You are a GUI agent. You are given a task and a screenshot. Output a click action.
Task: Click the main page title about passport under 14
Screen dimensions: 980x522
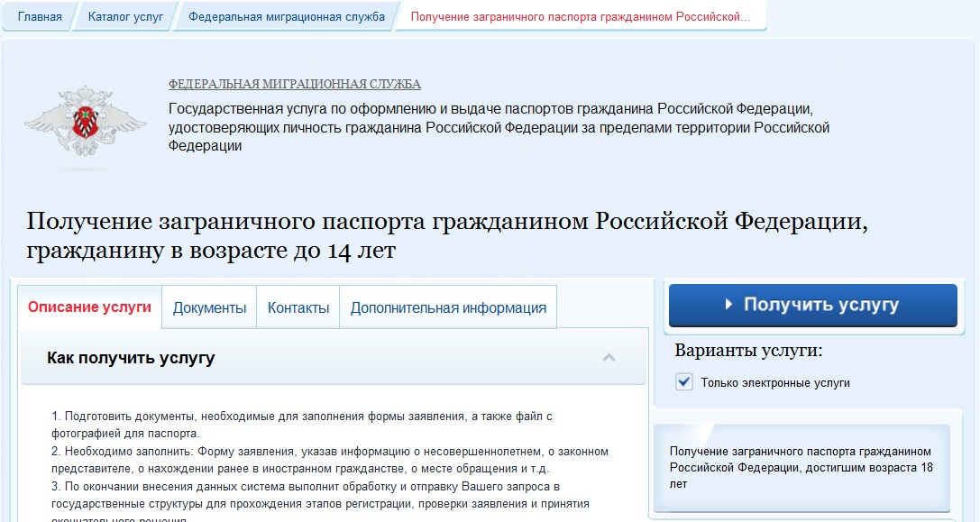[x=447, y=235]
